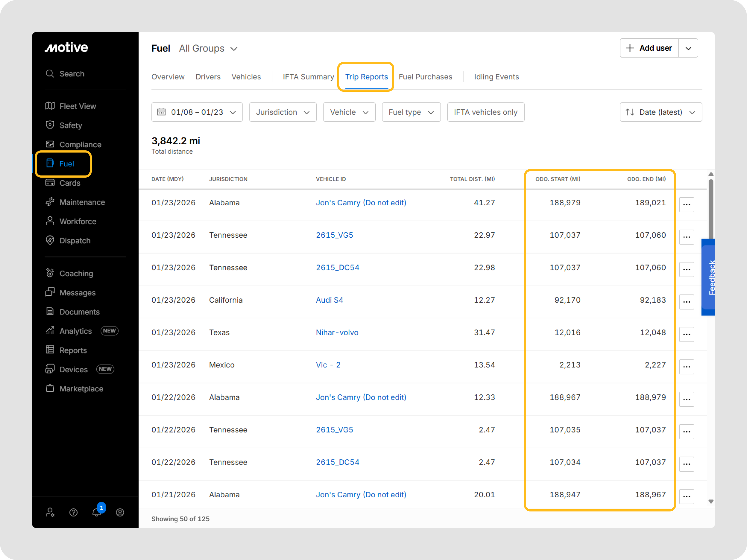747x560 pixels.
Task: Open the help question mark icon
Action: click(73, 513)
